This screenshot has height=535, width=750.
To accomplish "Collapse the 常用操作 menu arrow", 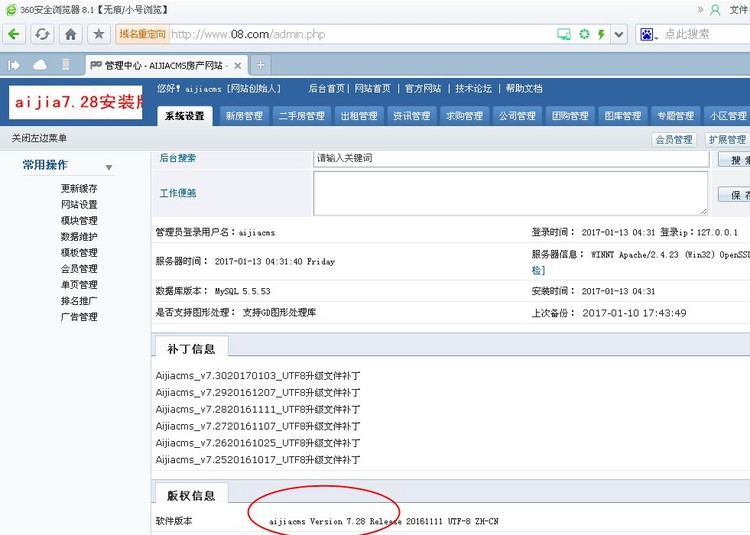I will click(x=109, y=167).
